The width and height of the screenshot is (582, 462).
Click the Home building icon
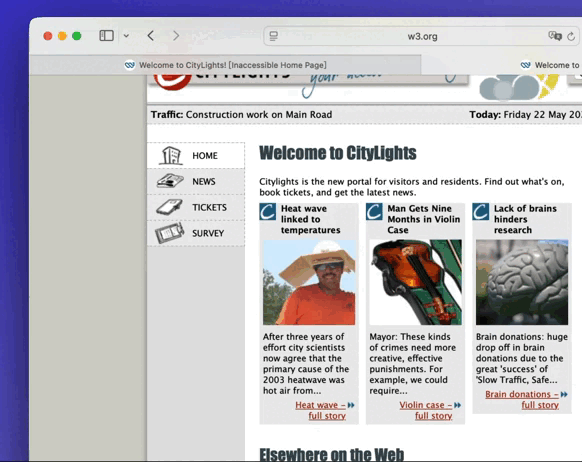pyautogui.click(x=171, y=155)
